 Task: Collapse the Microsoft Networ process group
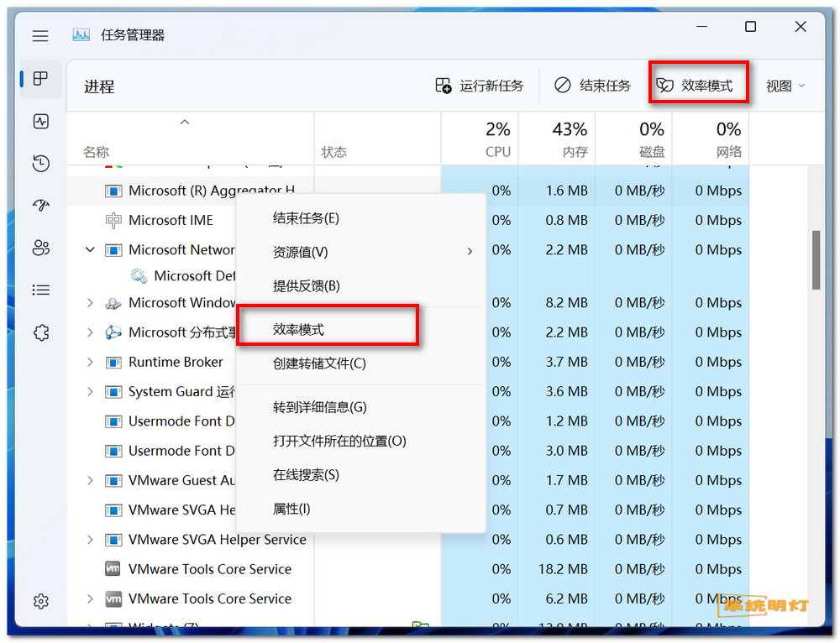pyautogui.click(x=90, y=249)
